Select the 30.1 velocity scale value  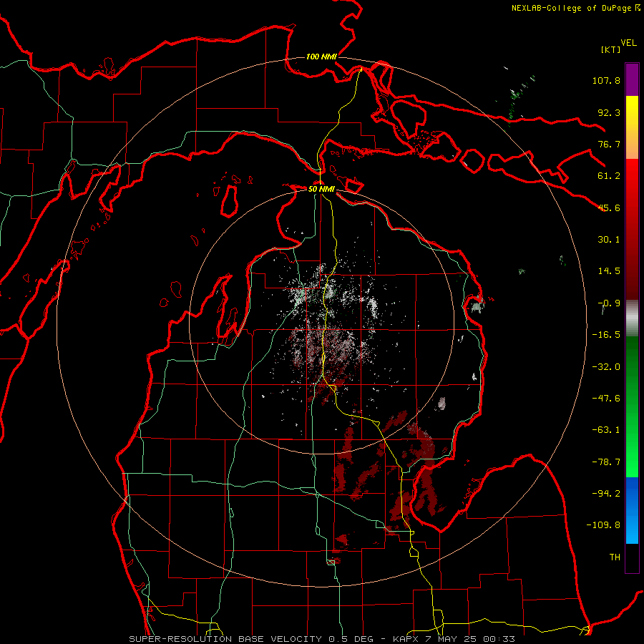click(x=609, y=240)
